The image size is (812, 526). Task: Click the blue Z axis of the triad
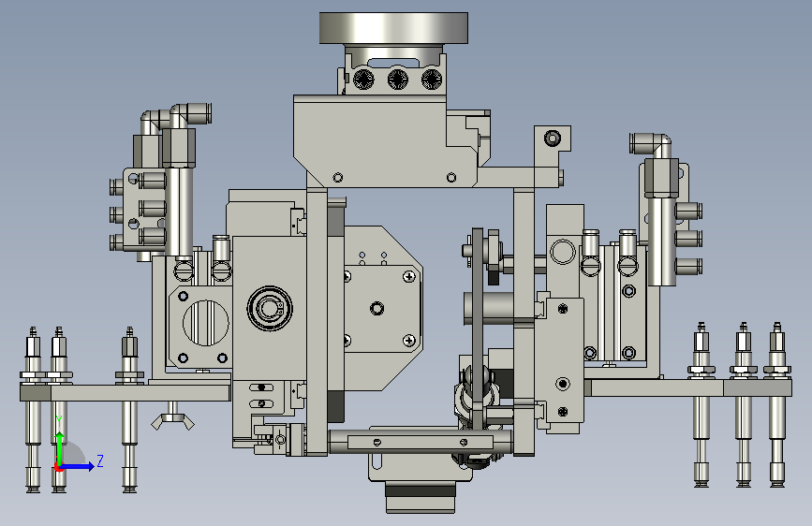(x=79, y=466)
